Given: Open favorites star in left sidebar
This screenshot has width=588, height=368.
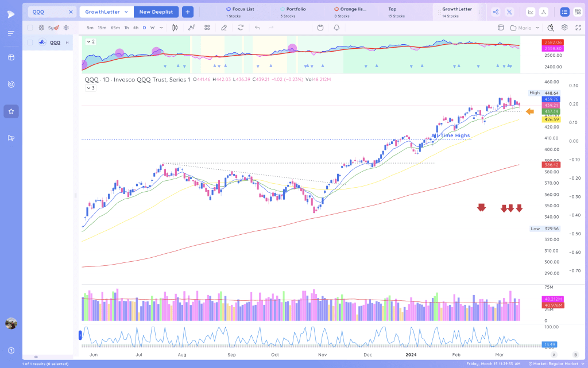Looking at the screenshot, I should [x=11, y=111].
